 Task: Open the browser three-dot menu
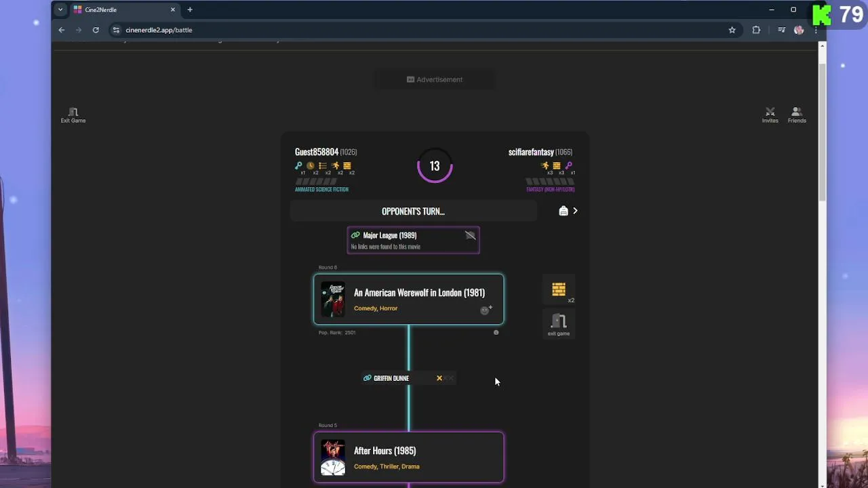(815, 30)
